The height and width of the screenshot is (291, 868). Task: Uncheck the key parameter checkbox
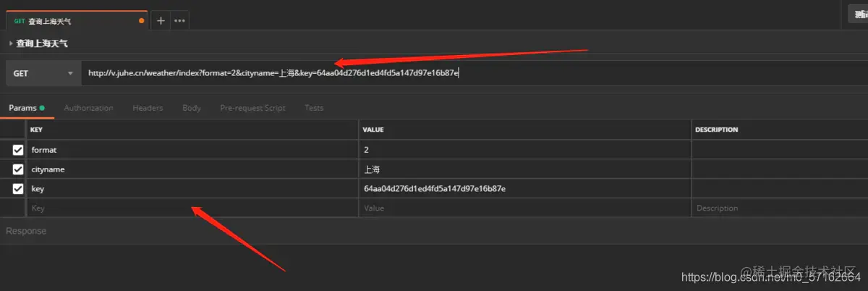[x=18, y=189]
